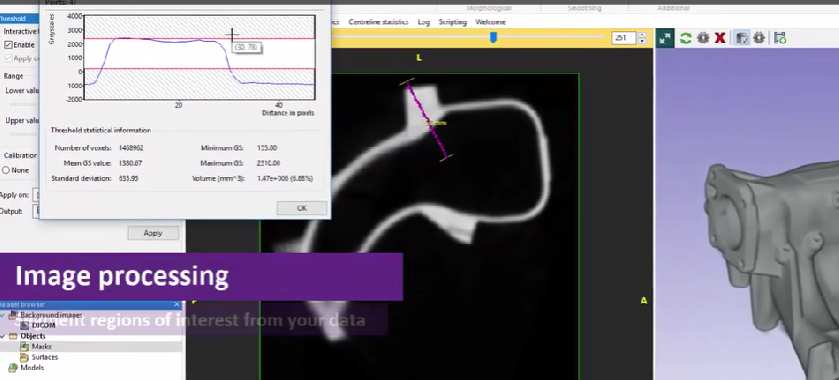Image resolution: width=839 pixels, height=380 pixels.
Task: Click the green refresh arrows icon
Action: pyautogui.click(x=685, y=38)
